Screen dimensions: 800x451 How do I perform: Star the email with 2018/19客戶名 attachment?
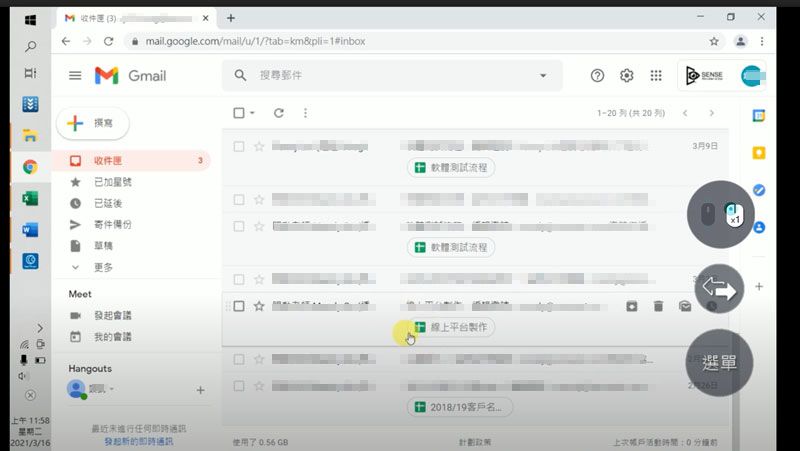point(259,386)
